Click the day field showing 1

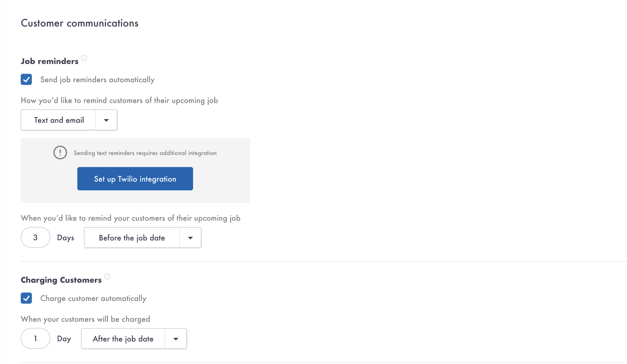coord(35,338)
